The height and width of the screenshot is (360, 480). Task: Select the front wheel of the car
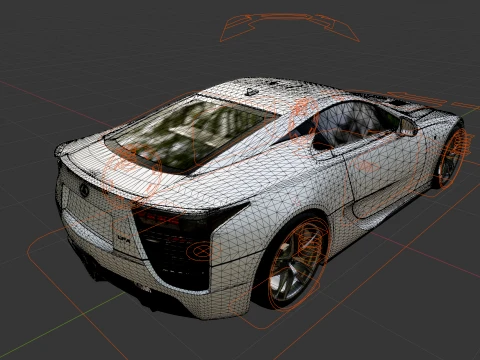tap(451, 157)
